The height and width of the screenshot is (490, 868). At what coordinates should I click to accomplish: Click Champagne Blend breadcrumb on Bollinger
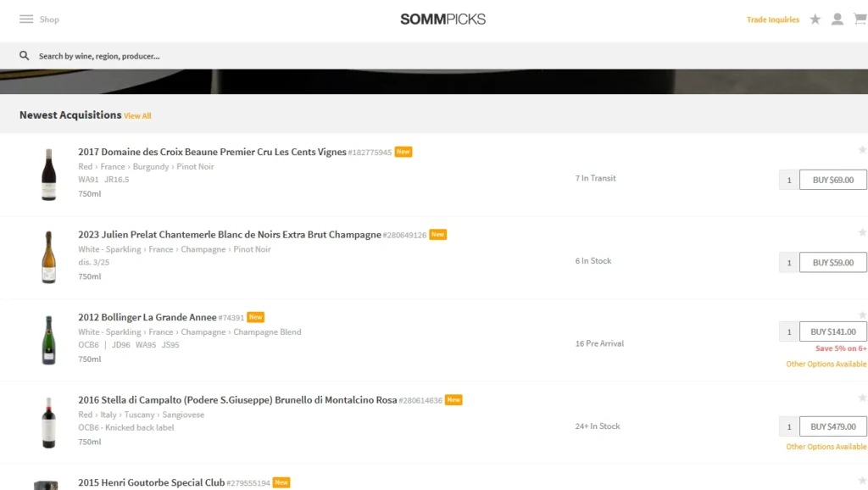point(267,332)
